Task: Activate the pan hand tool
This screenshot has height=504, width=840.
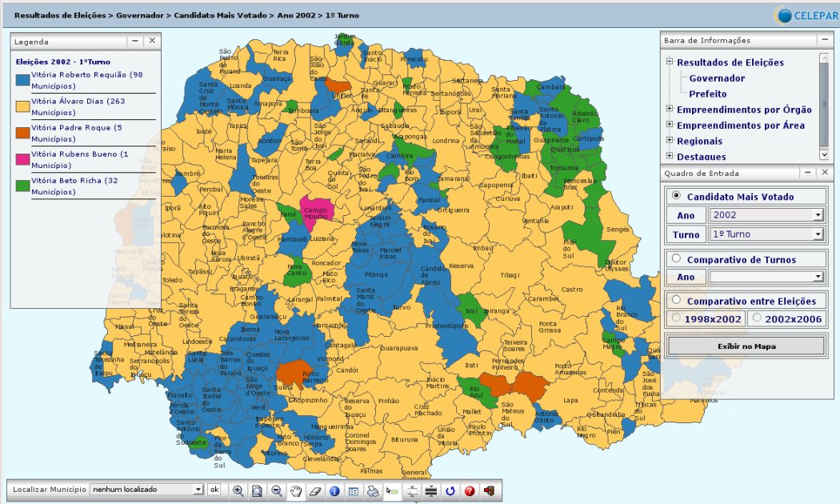Action: tap(296, 490)
